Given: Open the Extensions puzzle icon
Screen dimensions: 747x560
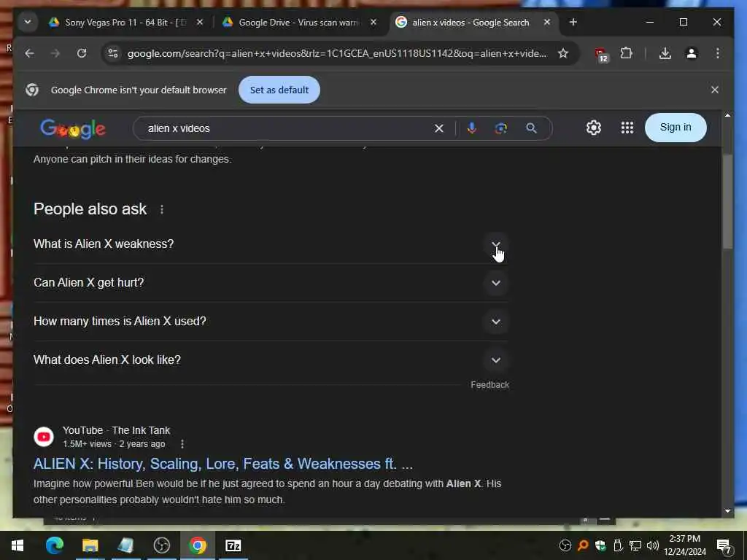Looking at the screenshot, I should click(626, 53).
